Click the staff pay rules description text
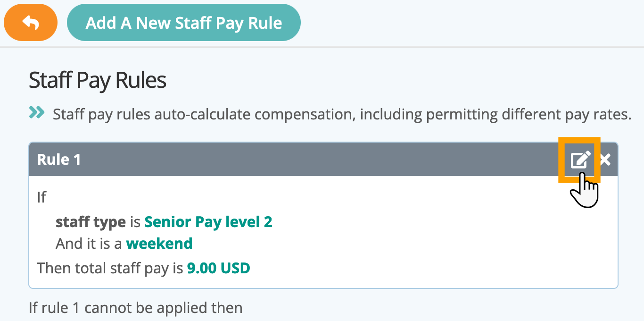This screenshot has height=321, width=644. click(x=342, y=114)
